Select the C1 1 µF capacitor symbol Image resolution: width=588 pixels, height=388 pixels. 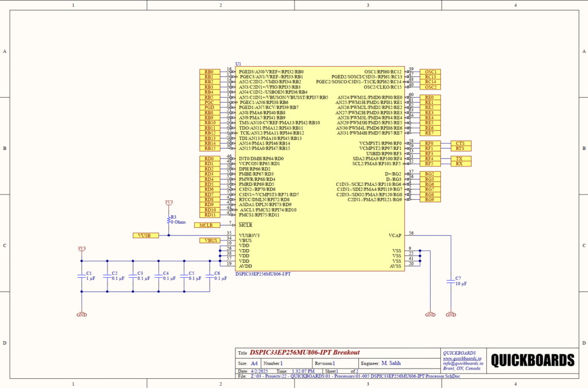pyautogui.click(x=82, y=276)
